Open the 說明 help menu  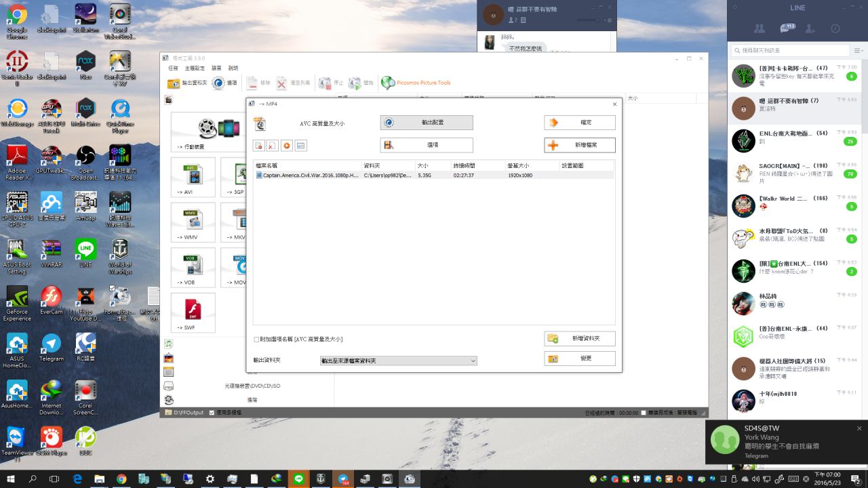click(x=233, y=68)
